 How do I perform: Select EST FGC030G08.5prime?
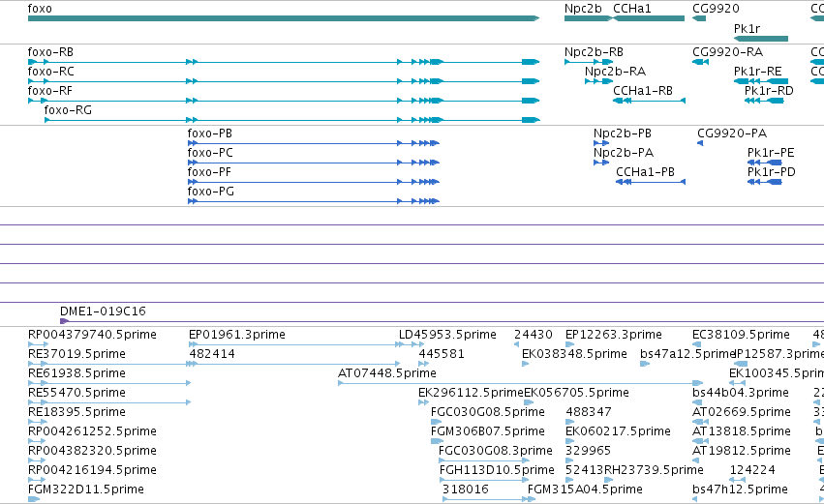(488, 412)
